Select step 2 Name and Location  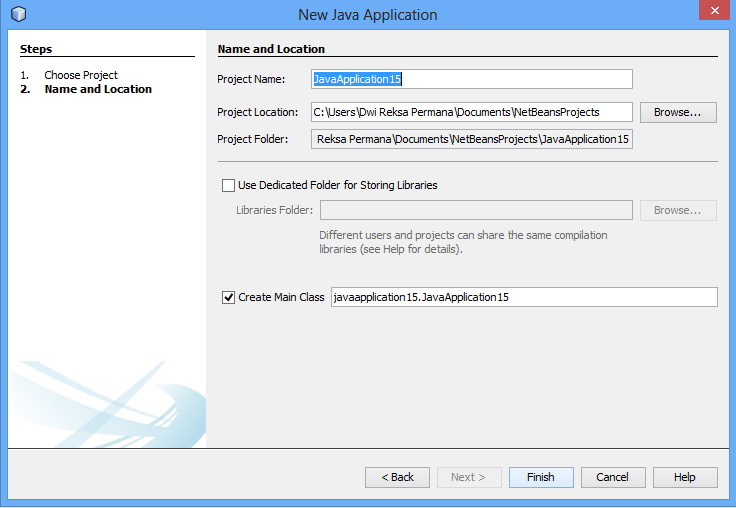point(98,89)
